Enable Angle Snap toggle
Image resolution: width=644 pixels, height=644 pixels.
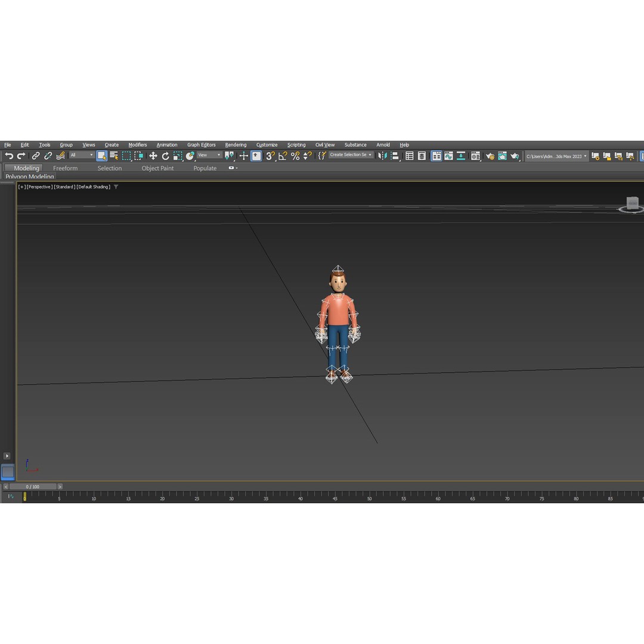pos(282,156)
